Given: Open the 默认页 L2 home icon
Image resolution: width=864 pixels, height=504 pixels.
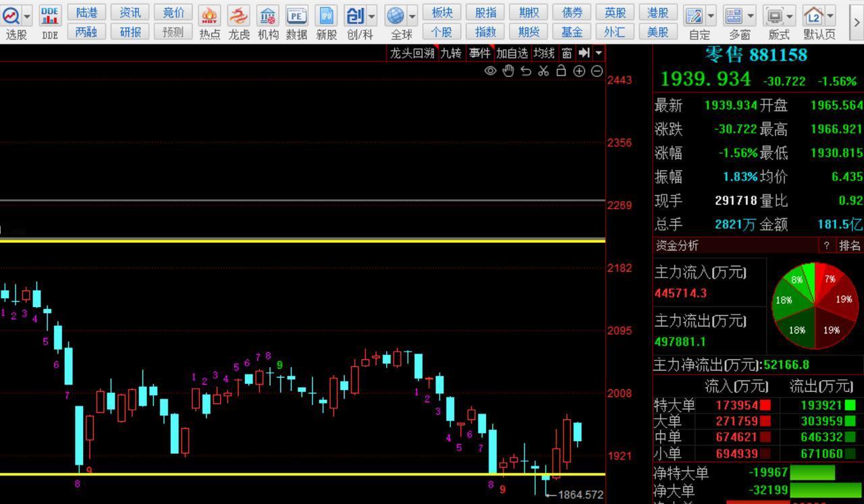Looking at the screenshot, I should [814, 16].
